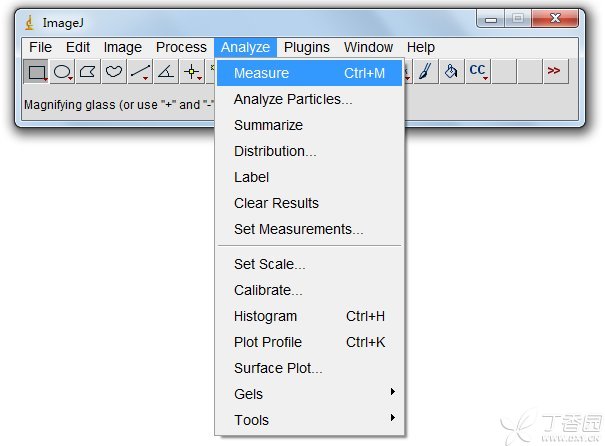Choose Clear Results
Screen dimensions: 605x446
309,203
